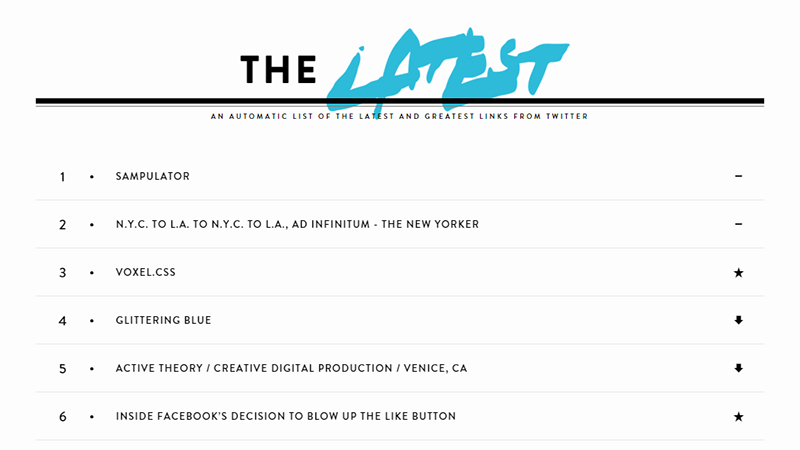Click the dash icon in the New Yorker row
Image resolution: width=800 pixels, height=450 pixels.
click(x=738, y=224)
